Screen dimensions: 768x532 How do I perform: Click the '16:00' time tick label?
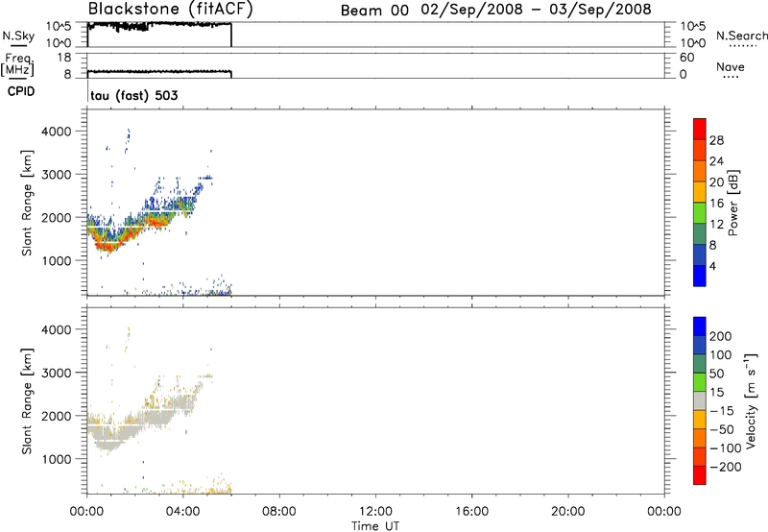471,512
